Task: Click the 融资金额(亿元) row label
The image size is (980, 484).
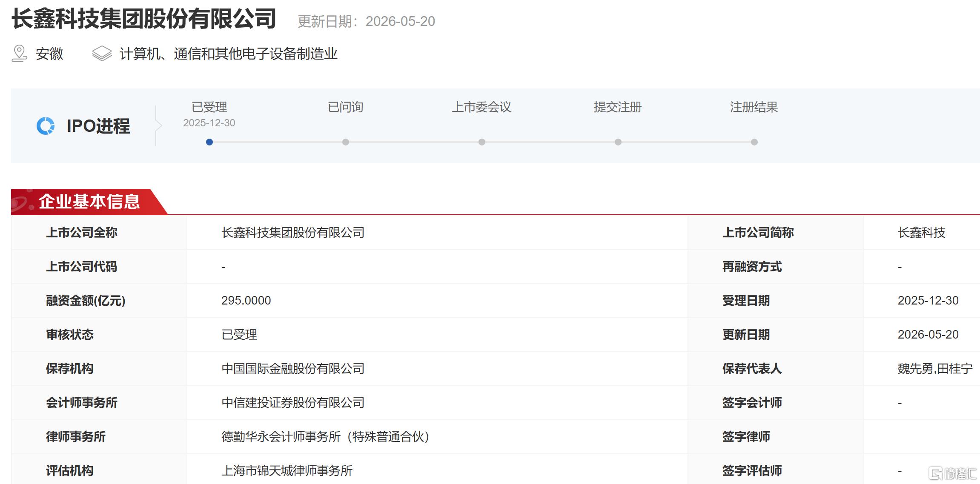Action: point(86,301)
